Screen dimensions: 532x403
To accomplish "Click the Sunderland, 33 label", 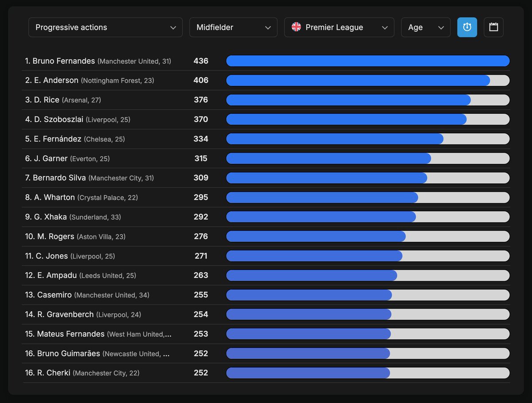I will click(x=95, y=217).
